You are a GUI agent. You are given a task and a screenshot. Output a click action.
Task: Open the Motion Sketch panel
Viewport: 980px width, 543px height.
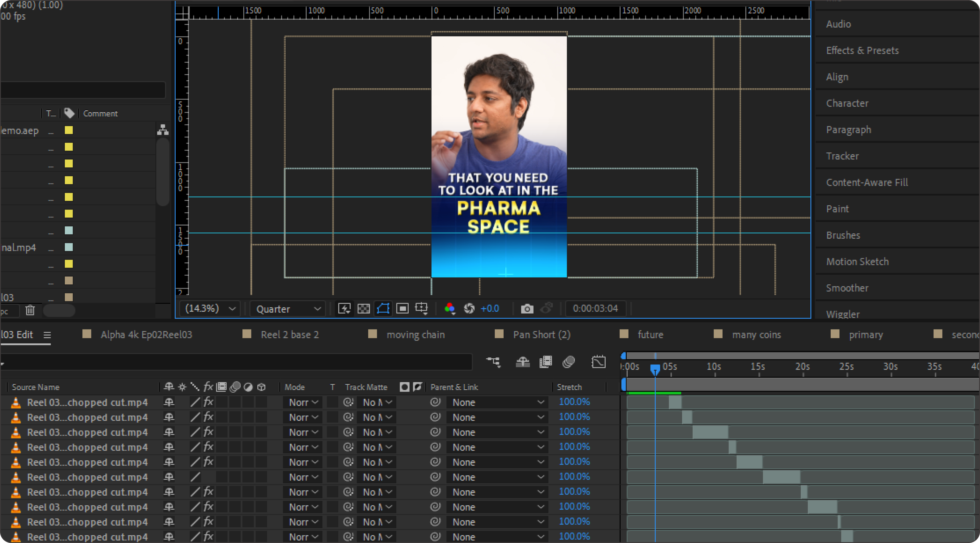[857, 262]
